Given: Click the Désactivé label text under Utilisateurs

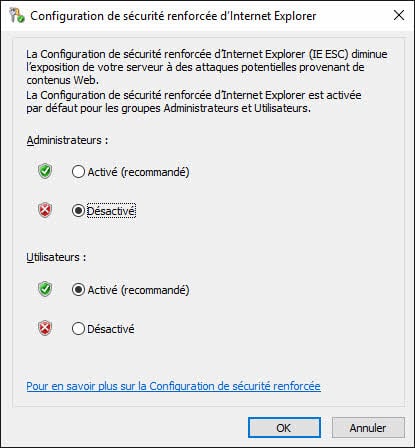Looking at the screenshot, I should (111, 329).
